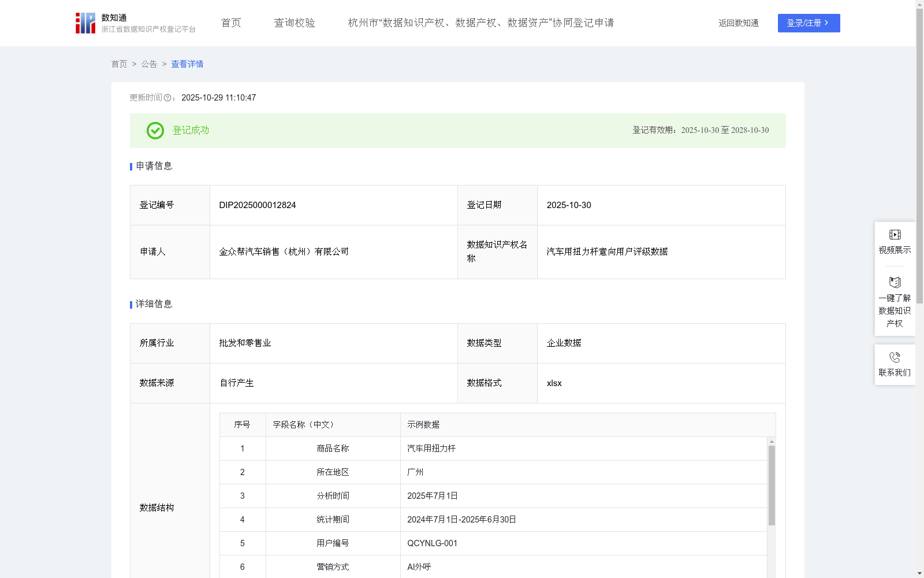Click the 所属行业 label cell
Viewport: 924px width, 578px height.
coord(170,343)
